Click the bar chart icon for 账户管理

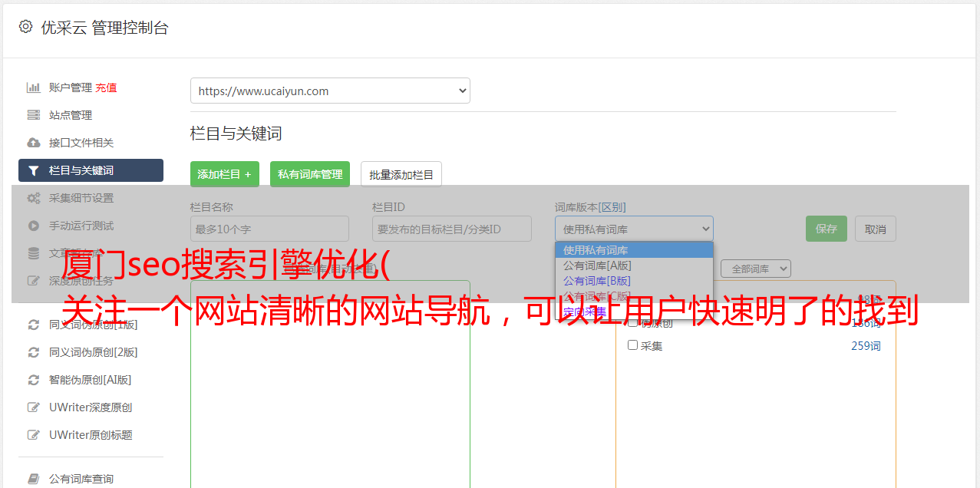pyautogui.click(x=33, y=87)
